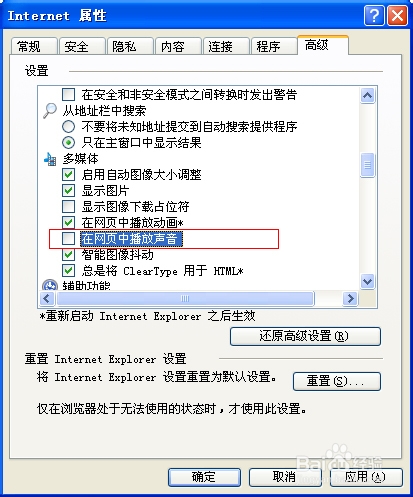
Task: Click the 辅助功能 accessibility category icon
Action: tap(50, 285)
